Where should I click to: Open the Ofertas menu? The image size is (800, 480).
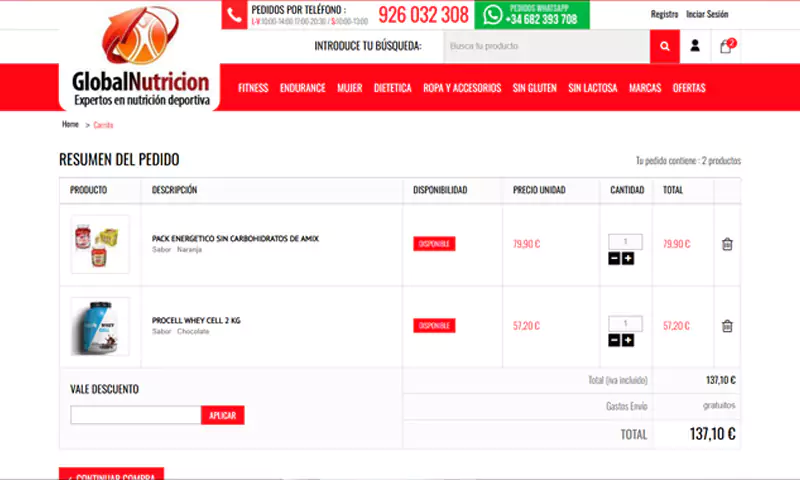pyautogui.click(x=689, y=88)
